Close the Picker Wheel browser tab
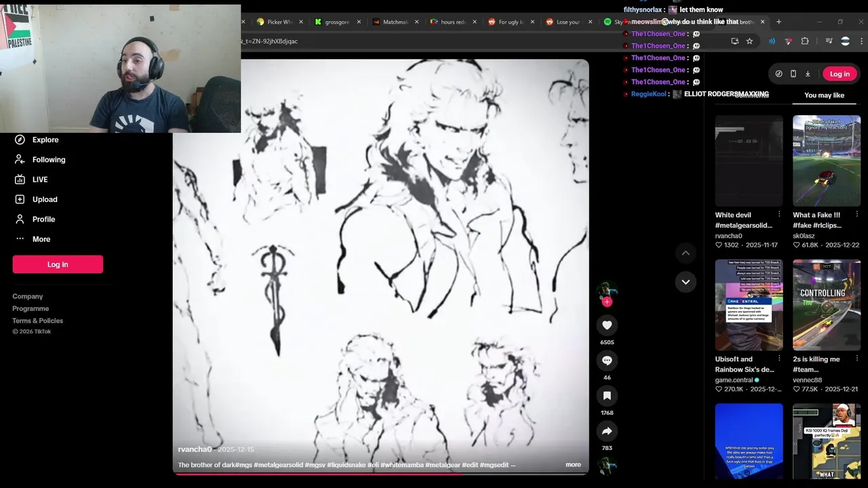 (301, 22)
